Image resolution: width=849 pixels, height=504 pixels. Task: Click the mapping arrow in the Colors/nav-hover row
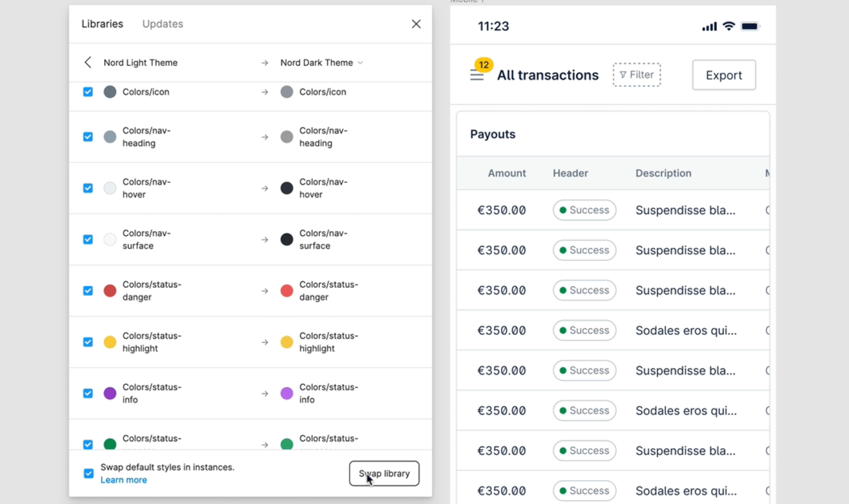(265, 188)
